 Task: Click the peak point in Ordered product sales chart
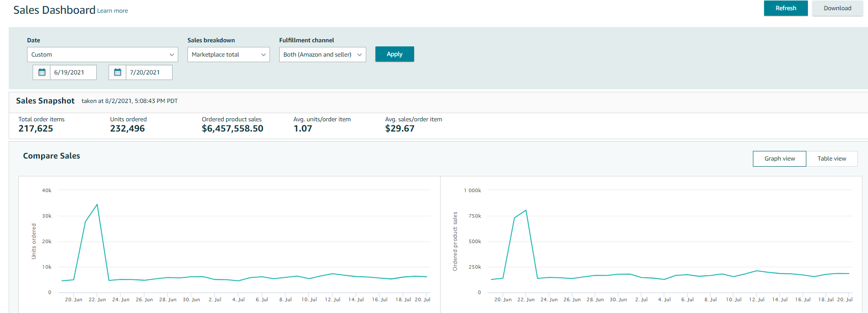click(x=526, y=210)
